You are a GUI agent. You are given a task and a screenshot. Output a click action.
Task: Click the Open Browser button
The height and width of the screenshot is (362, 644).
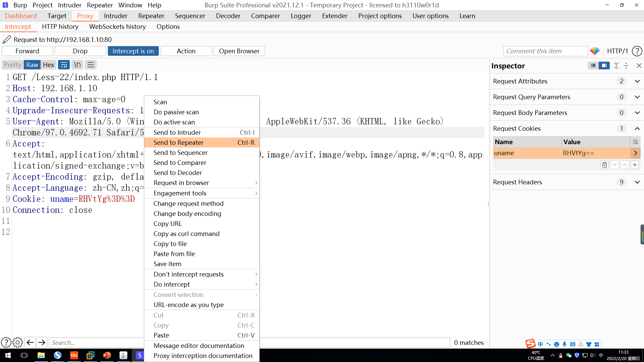click(x=239, y=51)
